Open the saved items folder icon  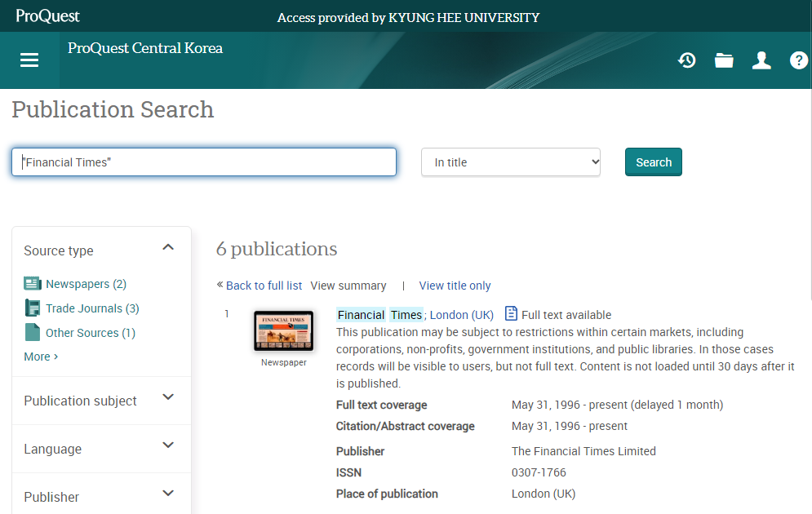coord(724,60)
